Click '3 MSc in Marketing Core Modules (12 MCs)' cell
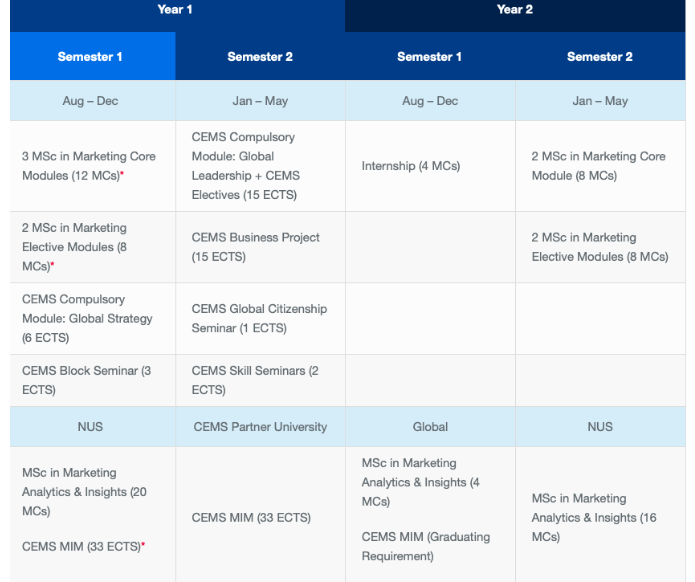This screenshot has height=582, width=695. coord(93,166)
